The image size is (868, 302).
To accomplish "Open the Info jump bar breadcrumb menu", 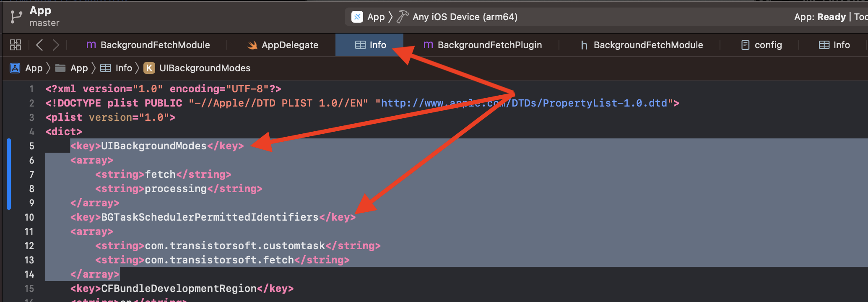I will 123,68.
